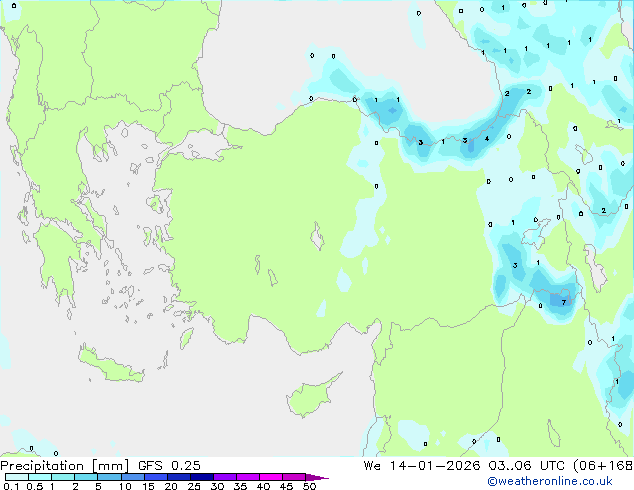Click the 1–2 mm legend color swatch

[x=63, y=477]
